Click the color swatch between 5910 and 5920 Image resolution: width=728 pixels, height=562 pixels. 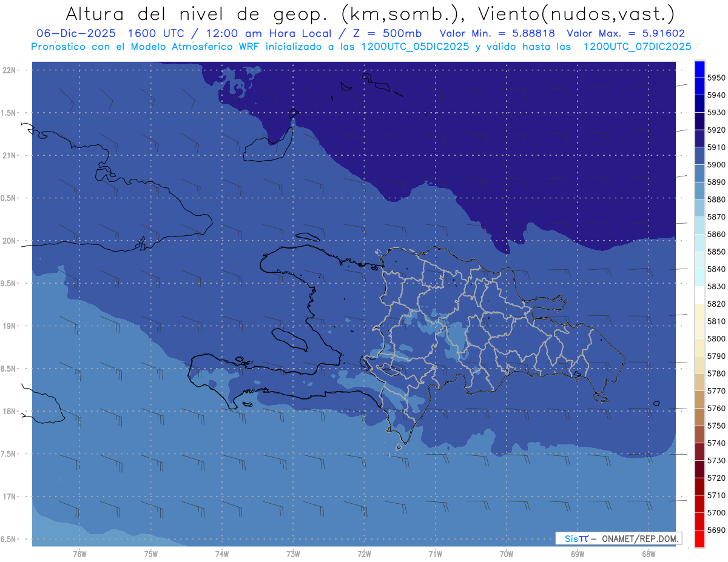tap(699, 139)
